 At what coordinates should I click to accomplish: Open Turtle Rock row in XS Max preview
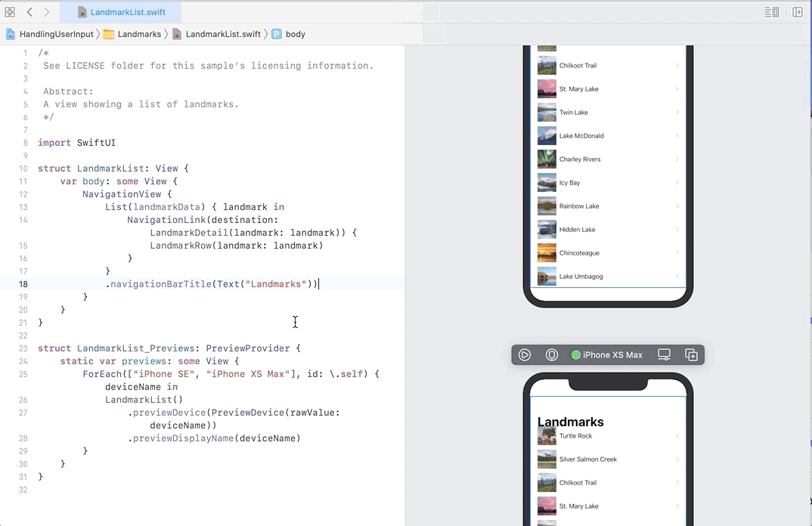tap(608, 436)
